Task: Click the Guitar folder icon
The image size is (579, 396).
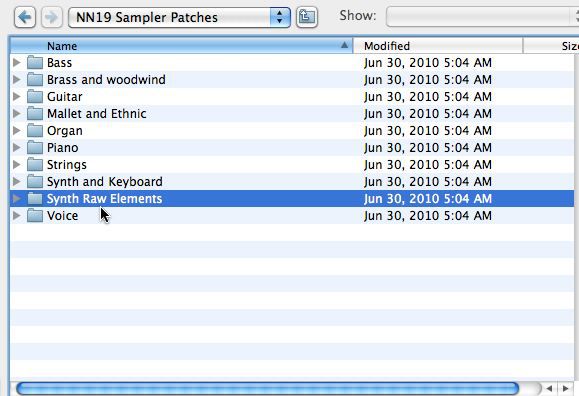Action: pos(35,96)
